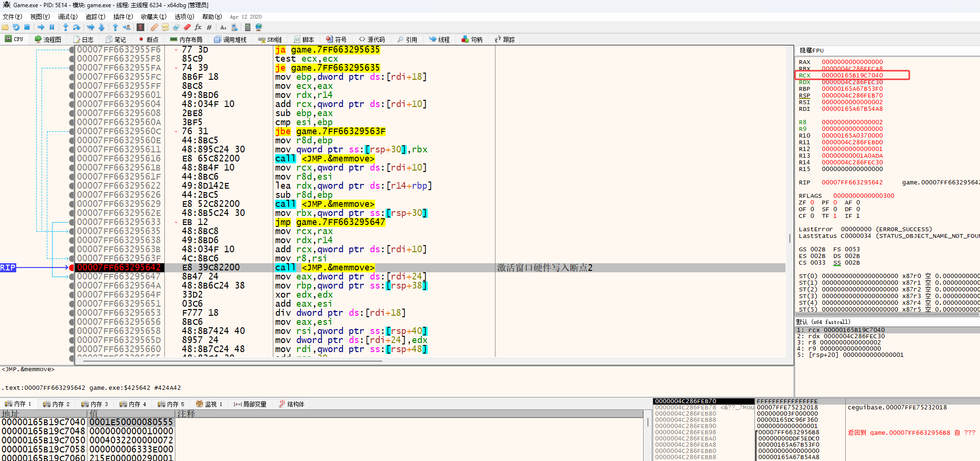Open the comments speech bubble icon
The height and width of the screenshot is (461, 980).
pos(165,27)
